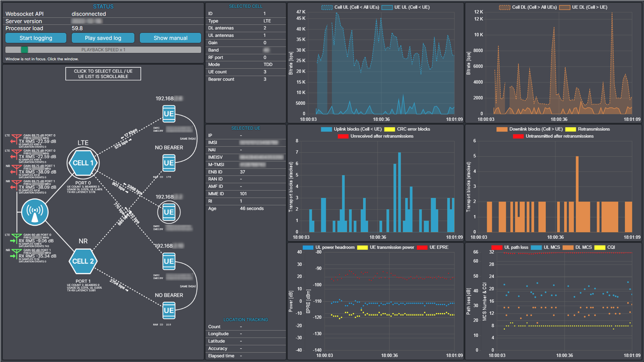Click the Start logging button
Image resolution: width=644 pixels, height=362 pixels.
tap(36, 38)
